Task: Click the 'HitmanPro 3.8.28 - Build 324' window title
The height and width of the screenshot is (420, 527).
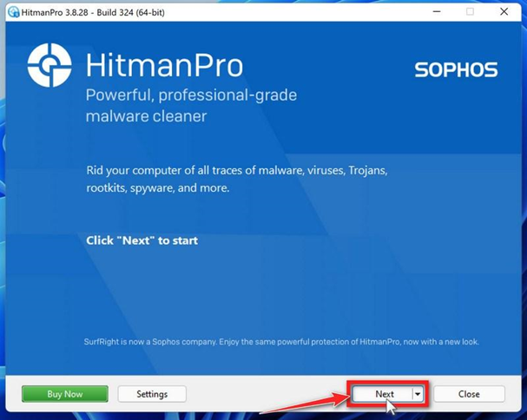Action: [93, 12]
